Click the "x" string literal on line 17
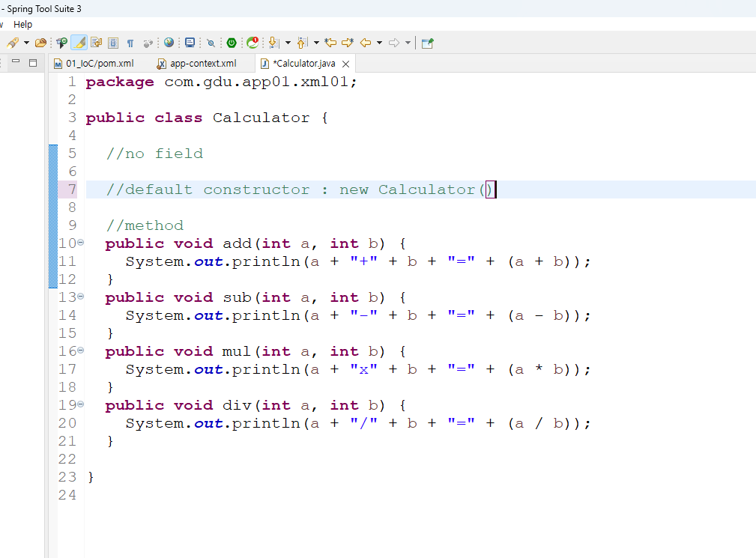 point(363,369)
